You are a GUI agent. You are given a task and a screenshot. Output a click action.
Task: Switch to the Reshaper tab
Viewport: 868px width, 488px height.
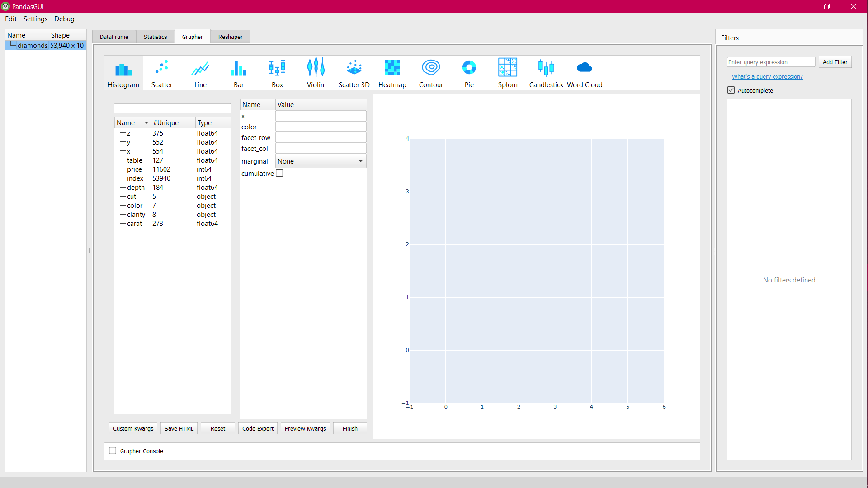[x=230, y=36]
